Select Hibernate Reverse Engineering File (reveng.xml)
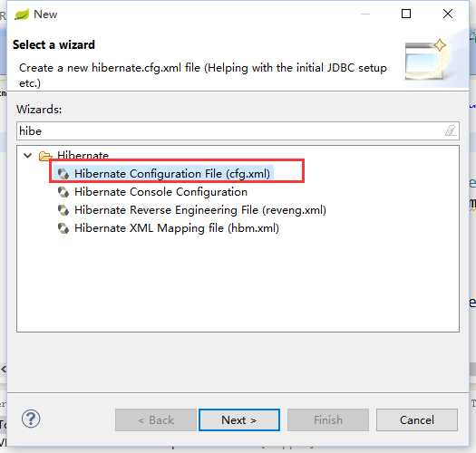 (x=200, y=210)
